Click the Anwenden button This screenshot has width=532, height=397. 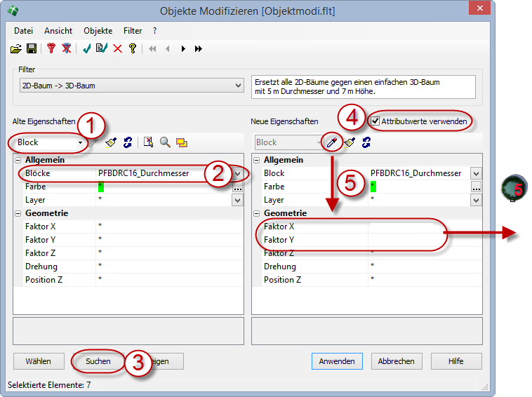point(337,361)
